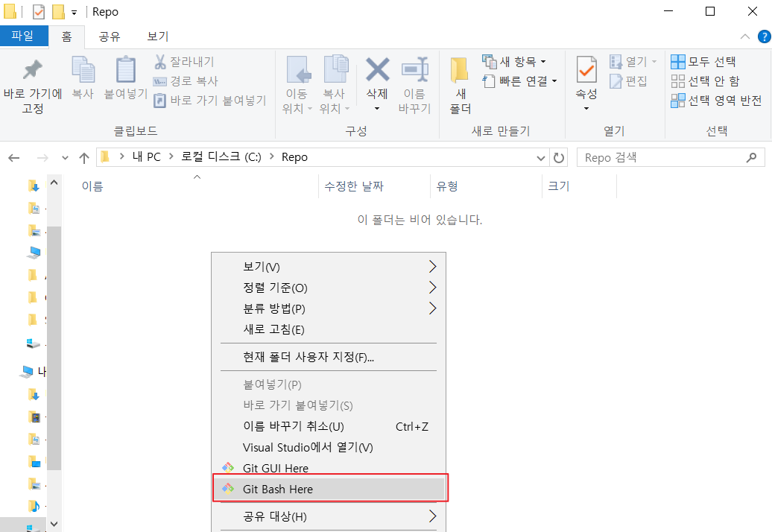Open the 빠른 연결 dropdown arrow

click(554, 80)
